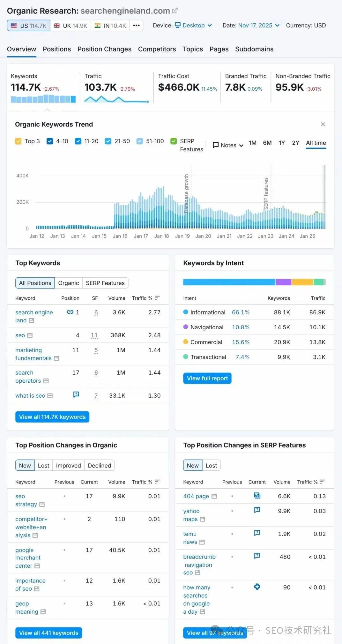Switch to the Position Changes tab
This screenshot has height=644, width=342.
coord(104,49)
